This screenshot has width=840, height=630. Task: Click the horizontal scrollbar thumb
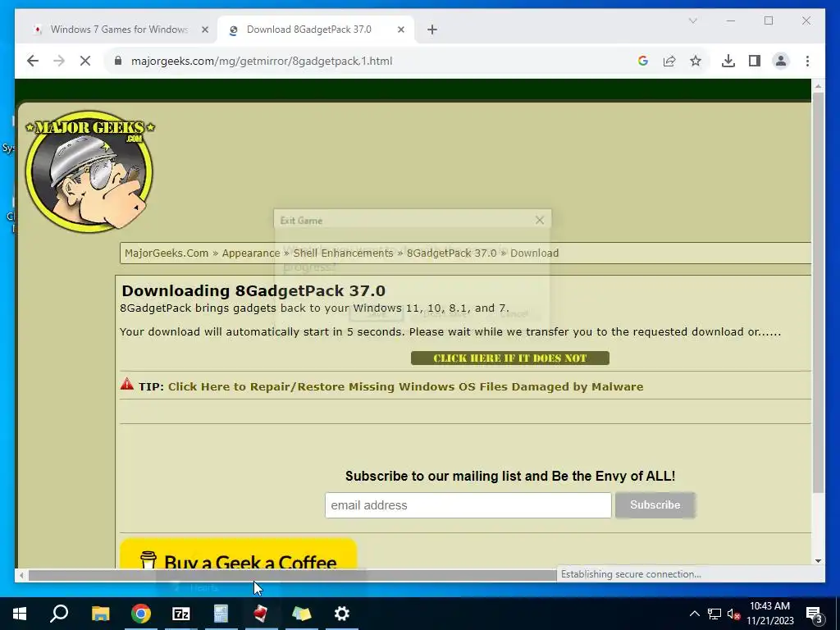(292, 575)
